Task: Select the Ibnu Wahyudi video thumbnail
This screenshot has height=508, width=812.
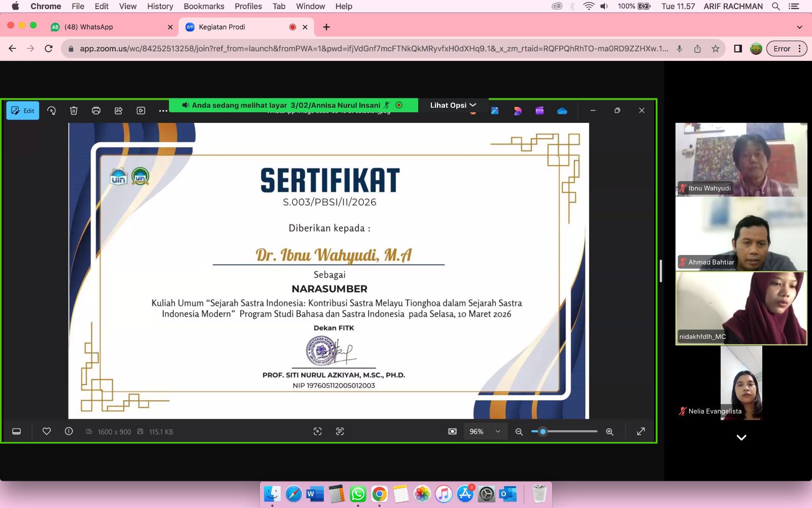Action: (741, 160)
